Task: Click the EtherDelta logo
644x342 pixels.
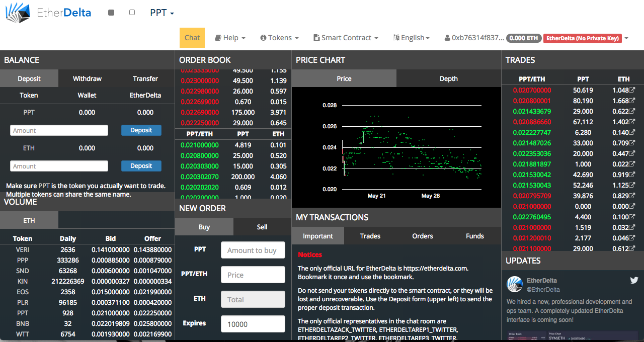Action: tap(48, 13)
